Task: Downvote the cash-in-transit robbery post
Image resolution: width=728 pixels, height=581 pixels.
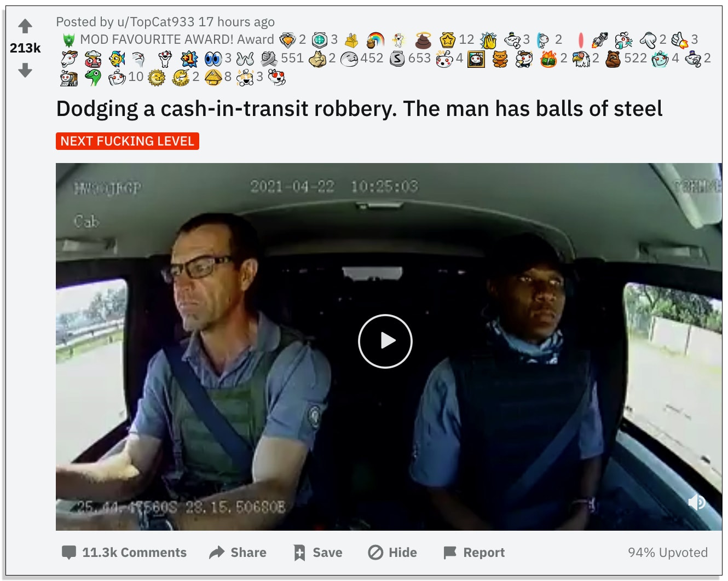Action: (x=25, y=70)
